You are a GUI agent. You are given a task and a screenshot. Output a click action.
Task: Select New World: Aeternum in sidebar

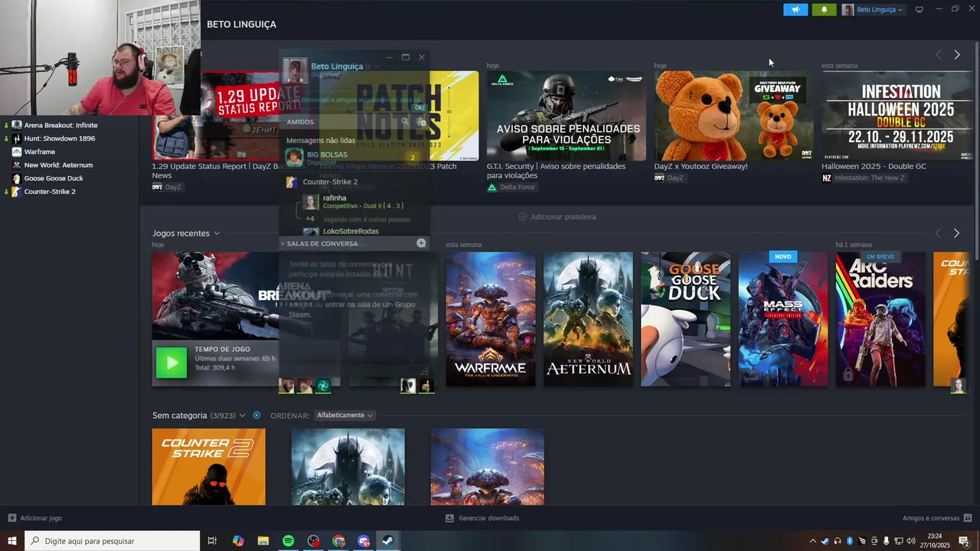coord(58,165)
